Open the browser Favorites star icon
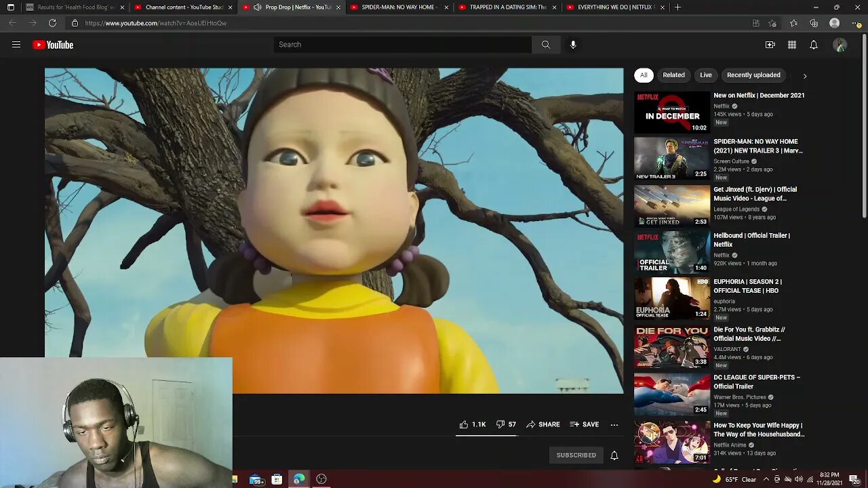 [794, 23]
